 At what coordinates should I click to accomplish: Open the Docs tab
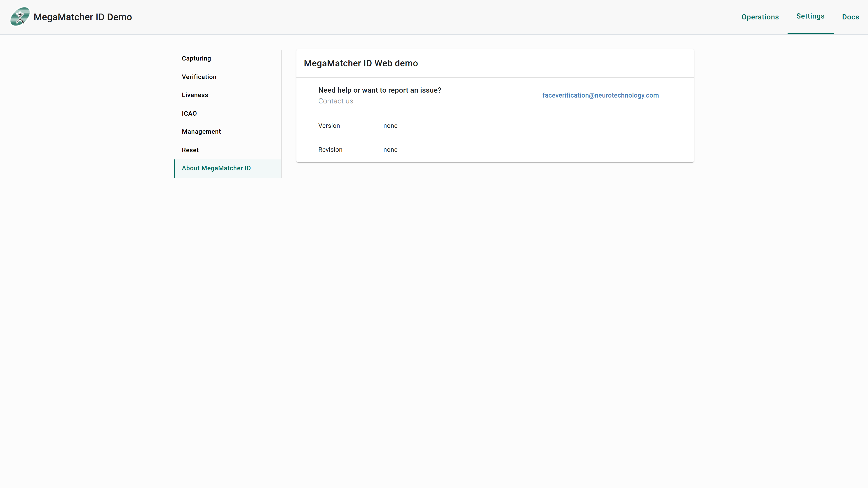pos(850,17)
